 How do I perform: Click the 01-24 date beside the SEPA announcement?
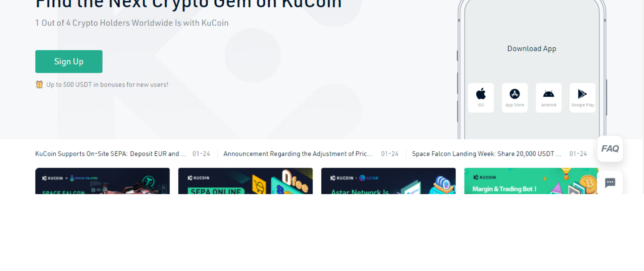[201, 154]
